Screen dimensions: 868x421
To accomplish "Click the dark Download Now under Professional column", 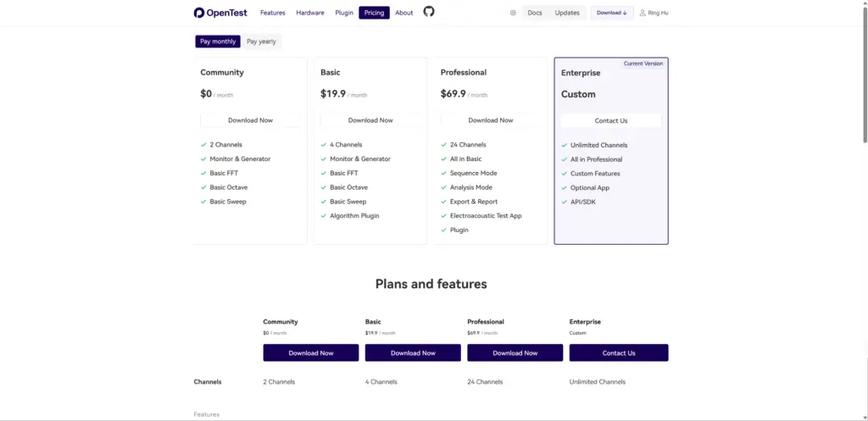I will click(515, 353).
